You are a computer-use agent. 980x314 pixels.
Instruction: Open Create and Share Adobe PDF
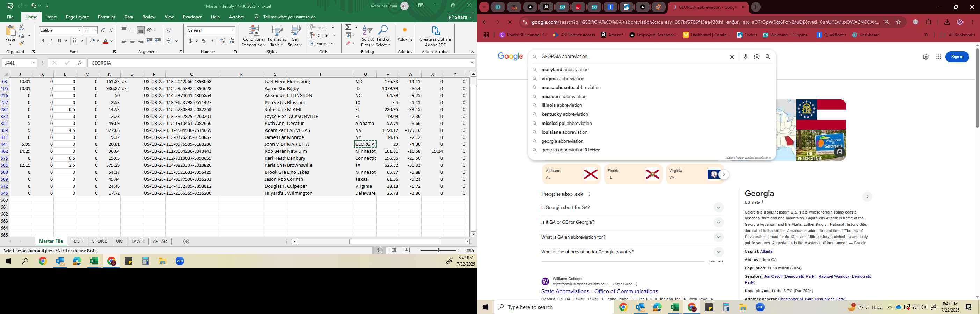(x=435, y=37)
